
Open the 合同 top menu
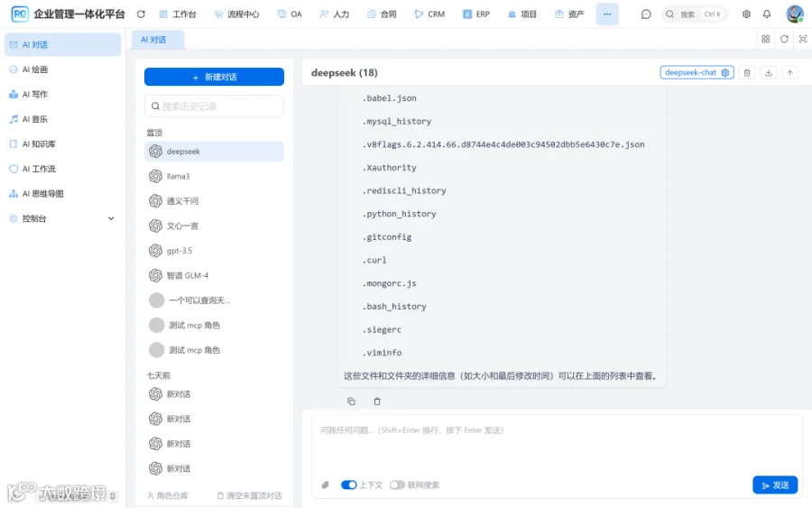click(x=382, y=14)
